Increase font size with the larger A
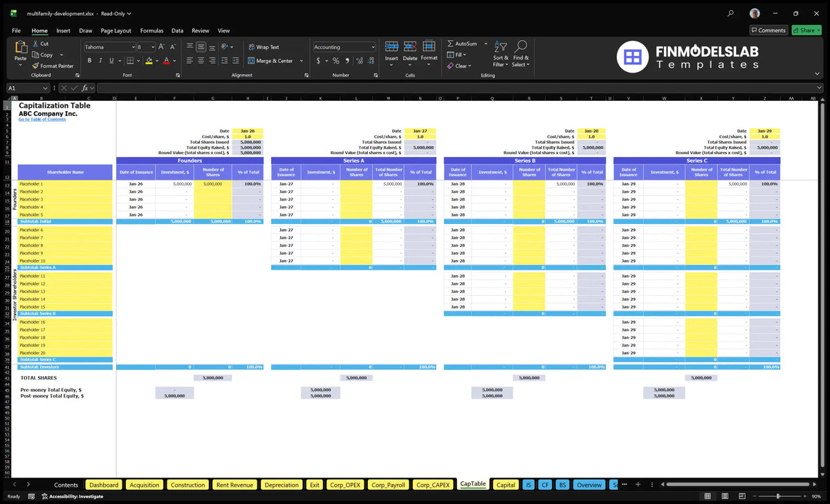 [162, 47]
